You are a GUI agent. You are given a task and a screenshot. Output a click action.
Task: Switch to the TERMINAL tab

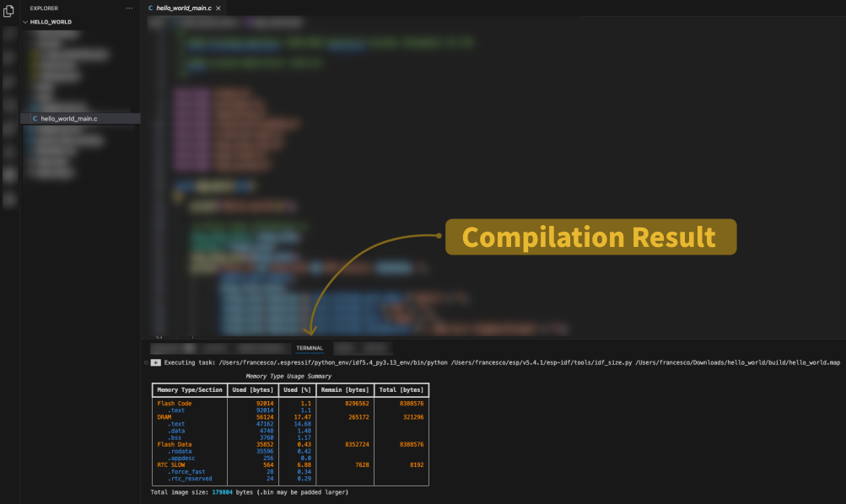pos(310,347)
